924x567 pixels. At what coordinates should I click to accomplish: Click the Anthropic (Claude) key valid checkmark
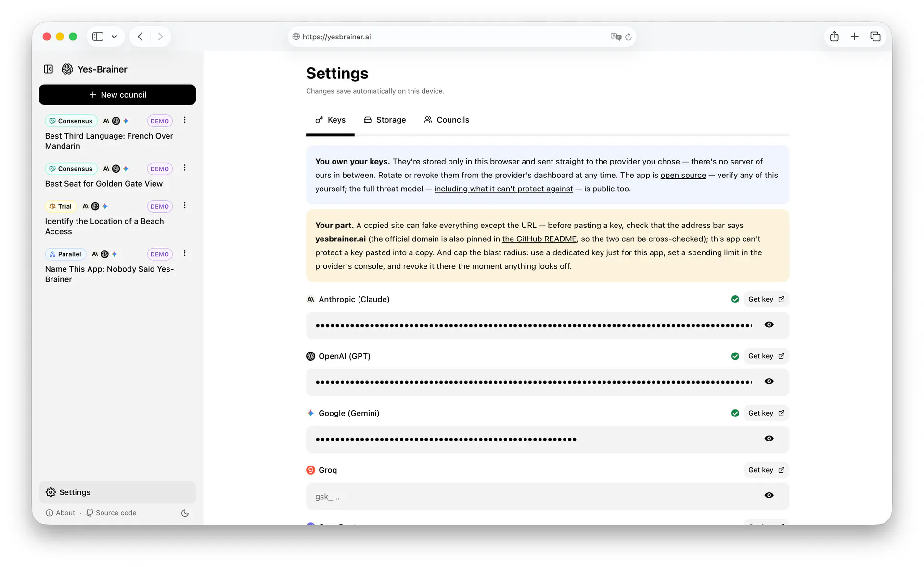pyautogui.click(x=735, y=299)
